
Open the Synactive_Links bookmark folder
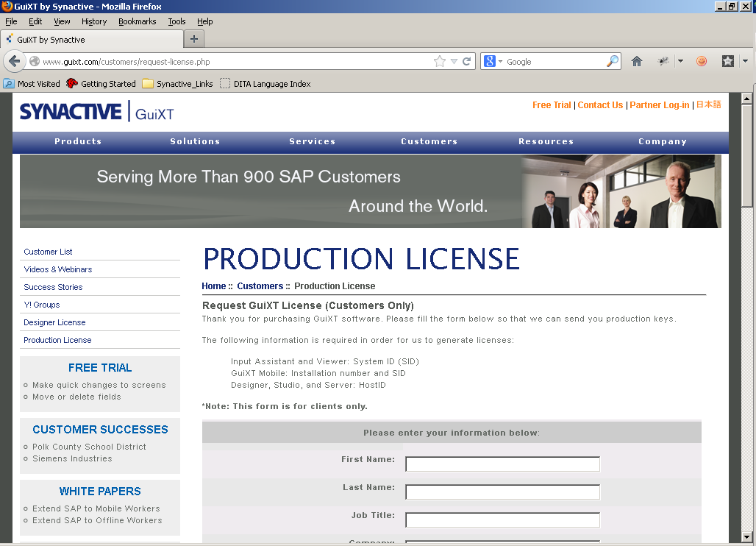coord(177,84)
